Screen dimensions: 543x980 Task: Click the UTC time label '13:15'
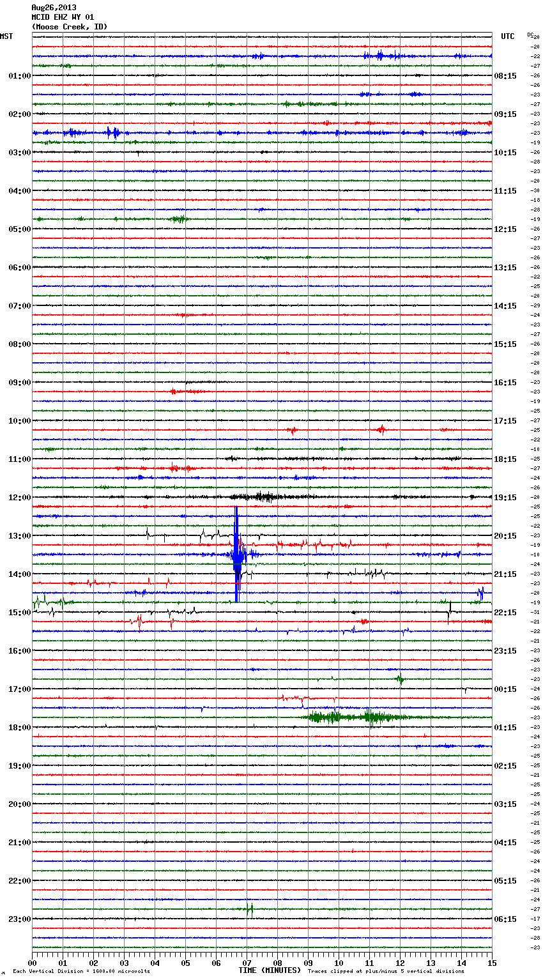click(505, 267)
